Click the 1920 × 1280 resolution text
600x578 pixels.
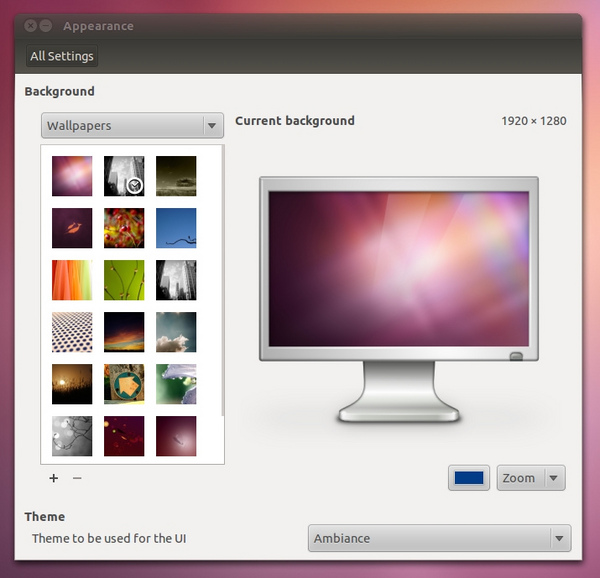click(x=534, y=121)
